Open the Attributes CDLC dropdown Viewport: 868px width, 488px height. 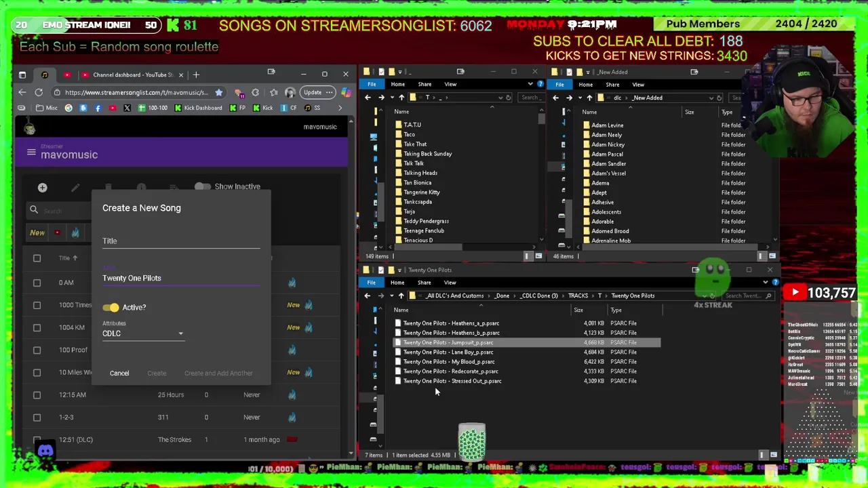[x=143, y=333]
